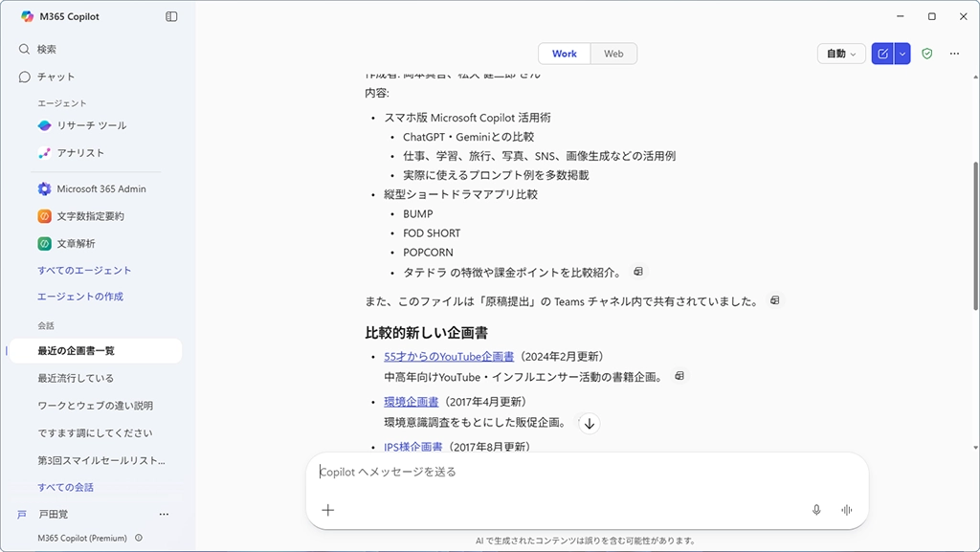
Task: Open the citation icon after 中高年向けYouTube line
Action: pos(679,376)
